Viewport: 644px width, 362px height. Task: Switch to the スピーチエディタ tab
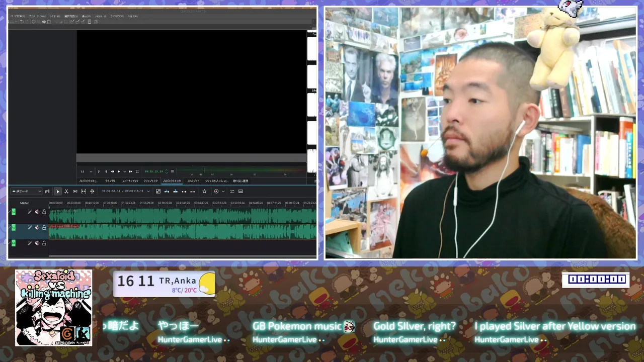(130, 181)
